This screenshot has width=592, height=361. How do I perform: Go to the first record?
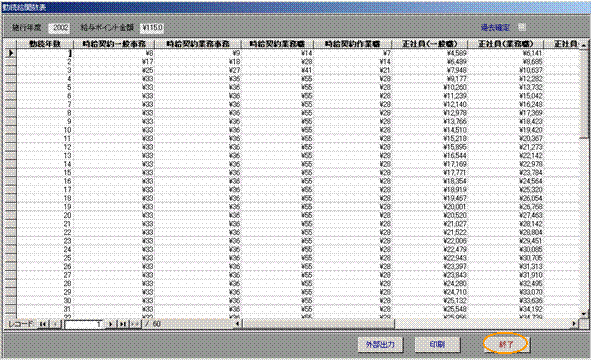pos(43,324)
